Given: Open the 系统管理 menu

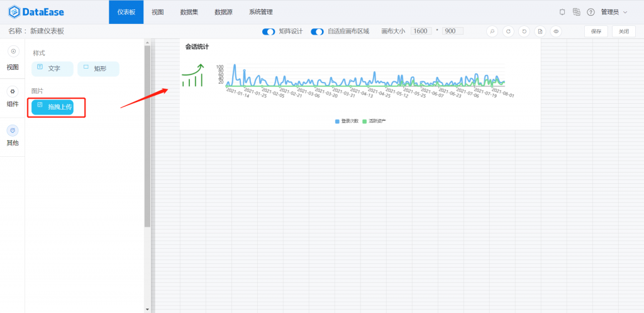Looking at the screenshot, I should pos(261,12).
